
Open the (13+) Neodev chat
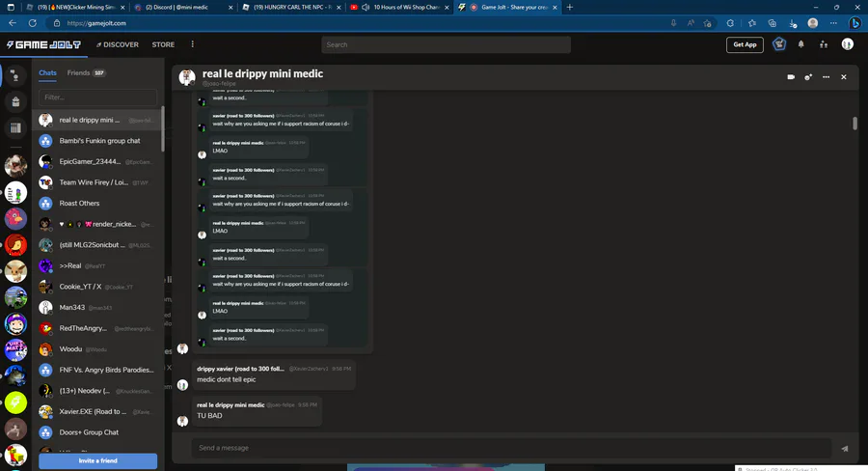click(x=97, y=391)
